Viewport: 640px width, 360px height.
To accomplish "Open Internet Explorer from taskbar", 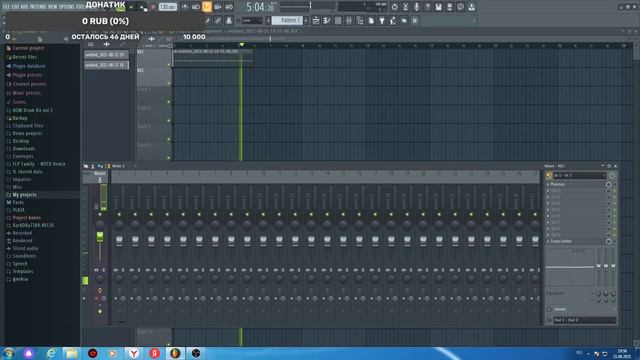I will click(x=51, y=353).
